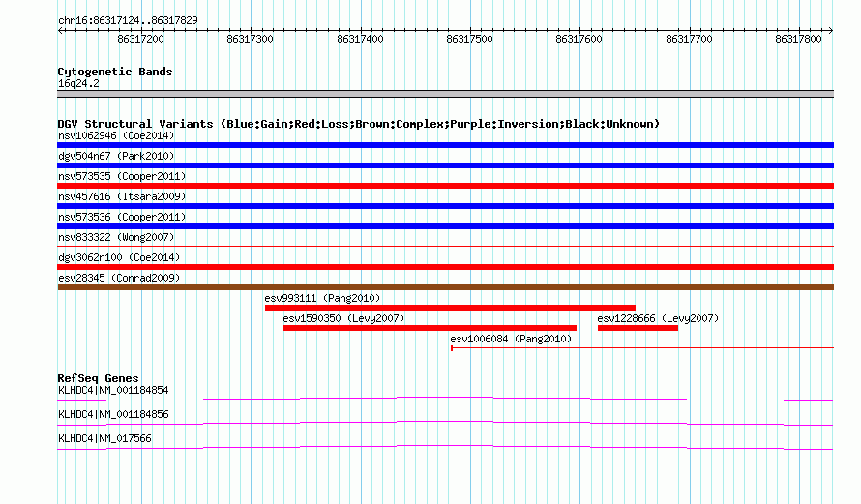The image size is (861, 504).
Task: Click the nsv573535 (Cooper2011) red loss bar
Action: click(x=445, y=186)
